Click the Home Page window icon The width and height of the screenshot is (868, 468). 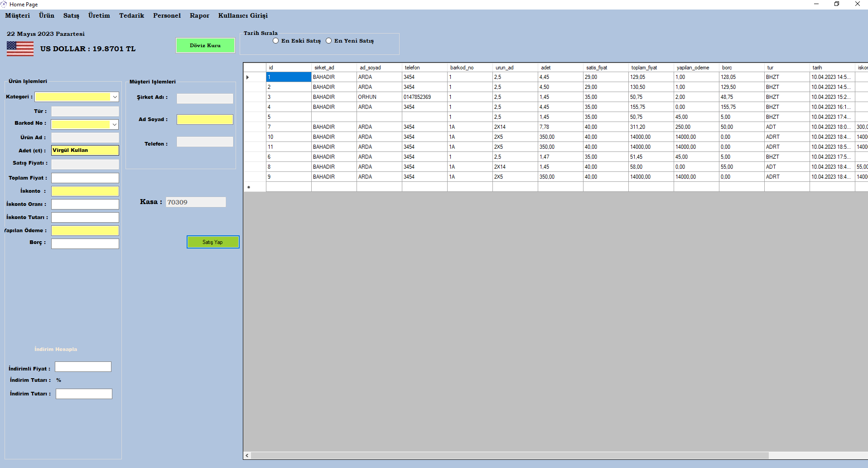(4, 4)
